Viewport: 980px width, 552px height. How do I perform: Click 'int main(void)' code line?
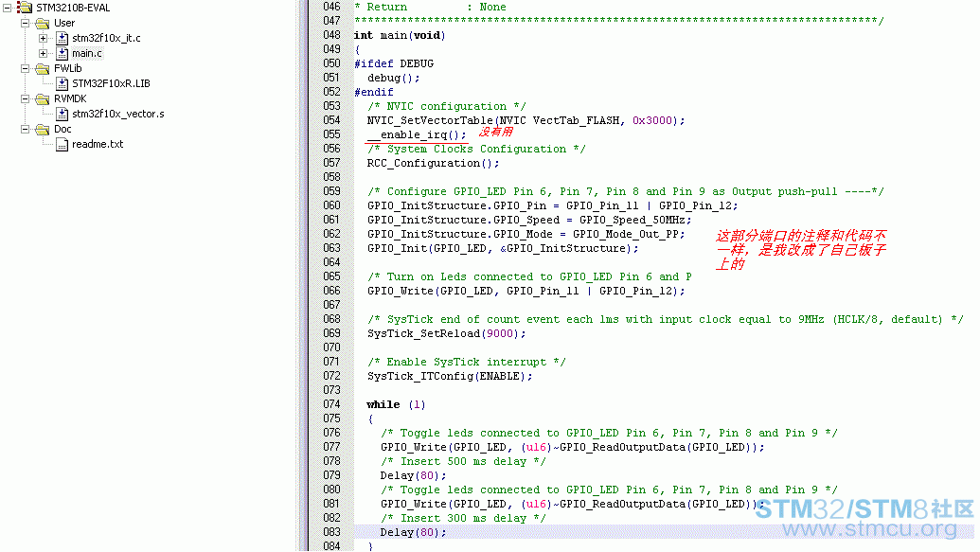tap(400, 36)
